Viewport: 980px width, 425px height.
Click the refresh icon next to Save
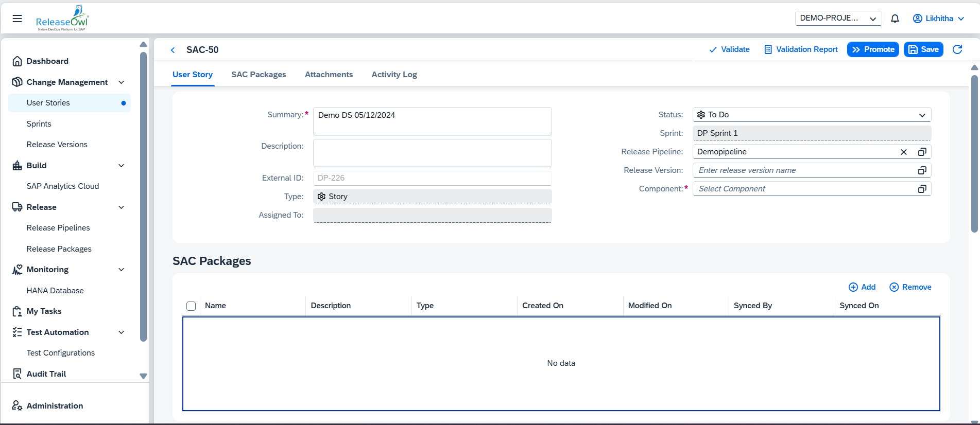(x=957, y=49)
